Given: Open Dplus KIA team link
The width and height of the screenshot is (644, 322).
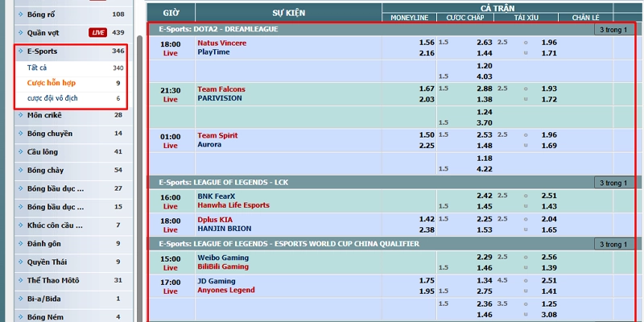Looking at the screenshot, I should 215,220.
